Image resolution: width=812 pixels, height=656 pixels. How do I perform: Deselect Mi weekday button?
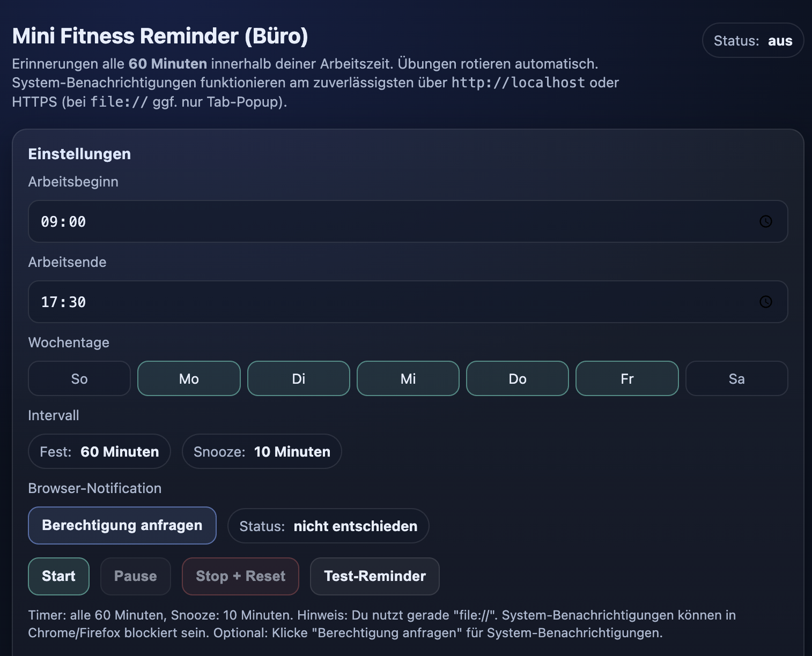tap(408, 379)
